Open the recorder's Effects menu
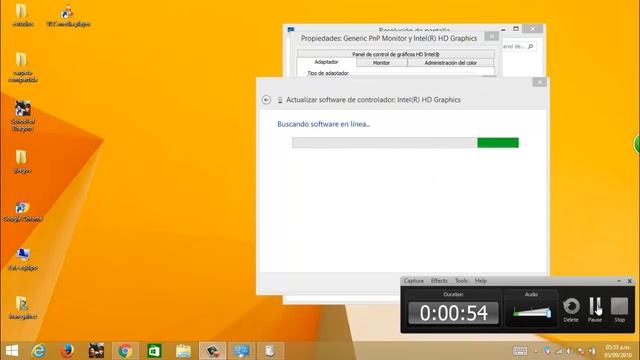Image resolution: width=640 pixels, height=360 pixels. click(x=439, y=281)
